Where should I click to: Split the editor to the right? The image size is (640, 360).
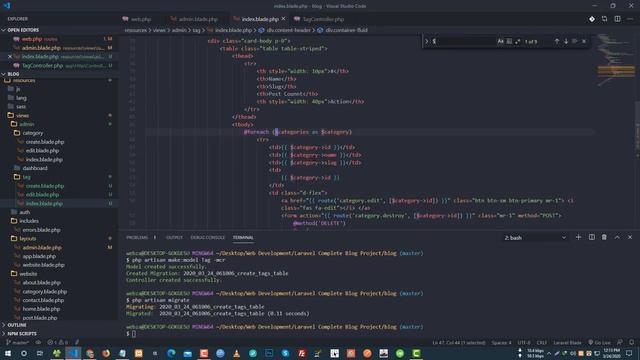point(618,19)
